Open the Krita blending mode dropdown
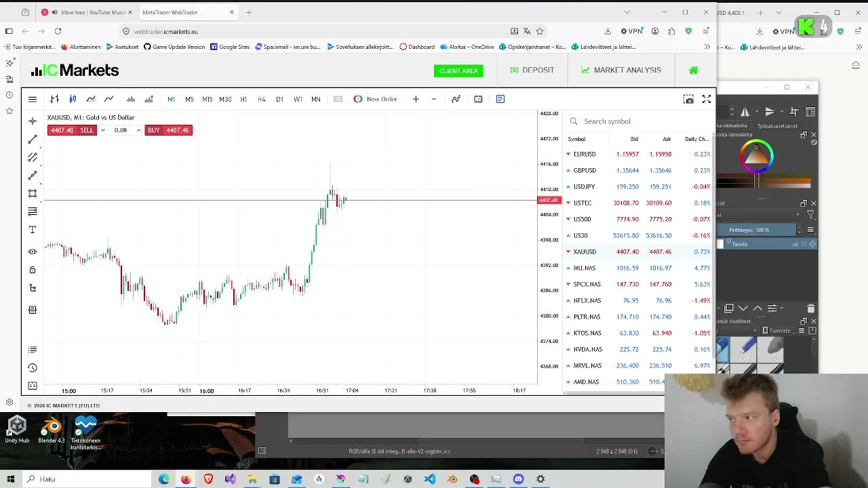 [x=759, y=215]
